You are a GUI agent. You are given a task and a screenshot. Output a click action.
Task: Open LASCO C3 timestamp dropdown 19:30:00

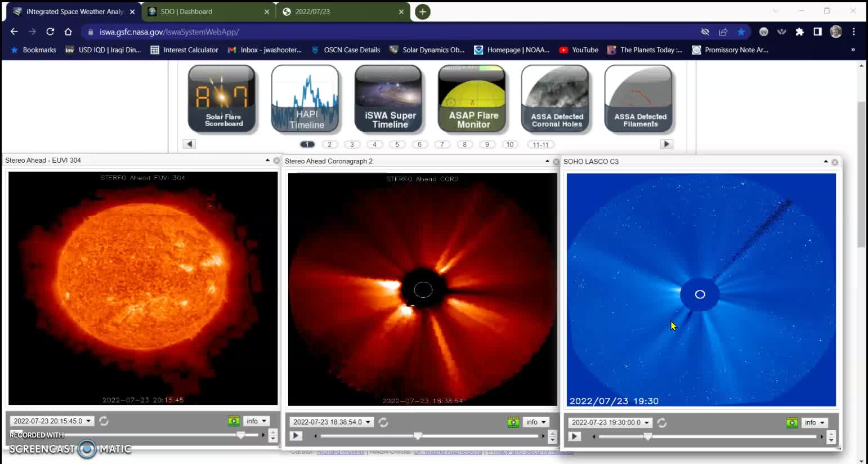610,423
